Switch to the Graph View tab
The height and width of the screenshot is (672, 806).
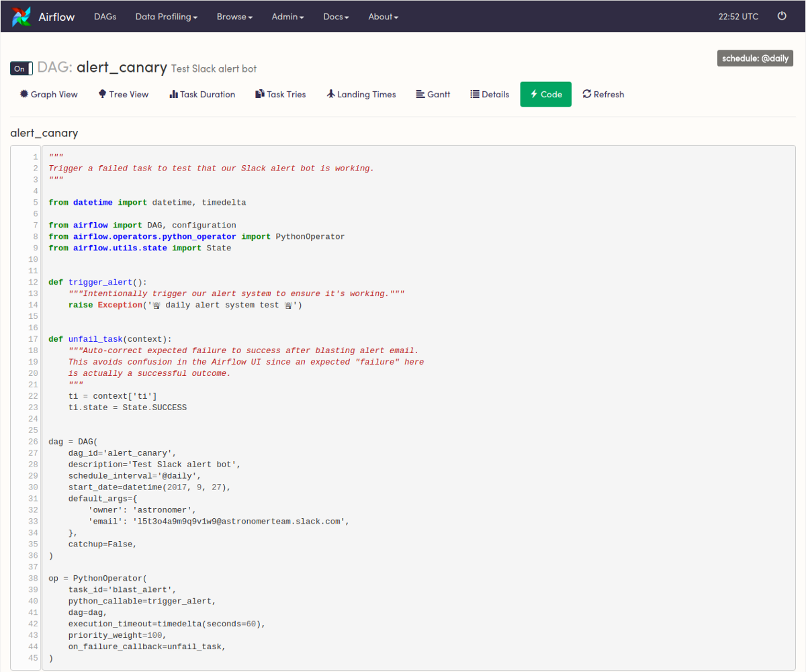pyautogui.click(x=49, y=94)
